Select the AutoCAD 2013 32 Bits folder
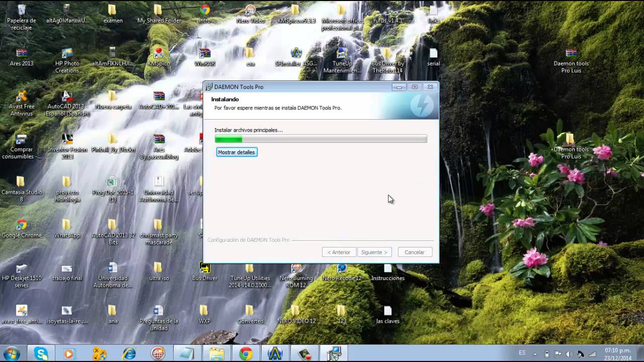Image resolution: width=644 pixels, height=362 pixels. (x=113, y=232)
